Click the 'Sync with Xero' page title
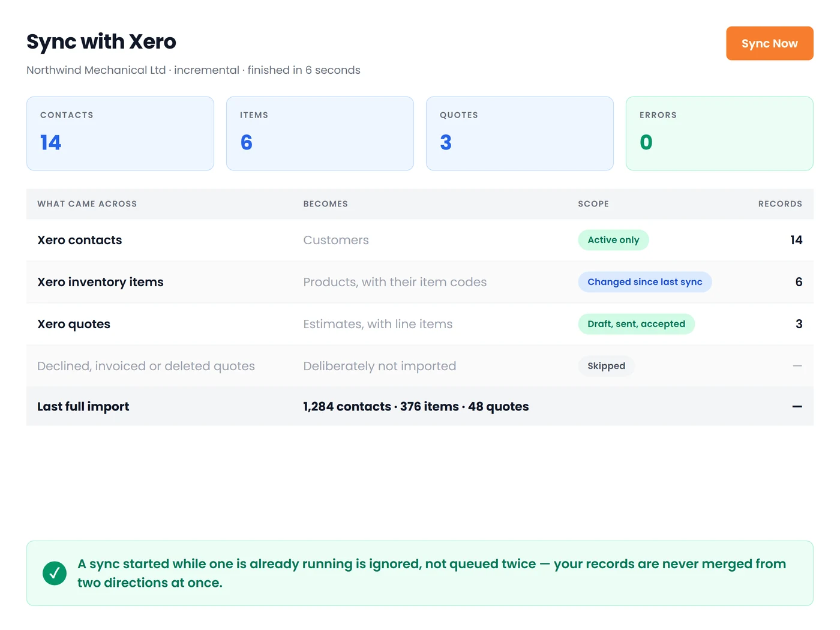The width and height of the screenshot is (840, 630). (101, 41)
